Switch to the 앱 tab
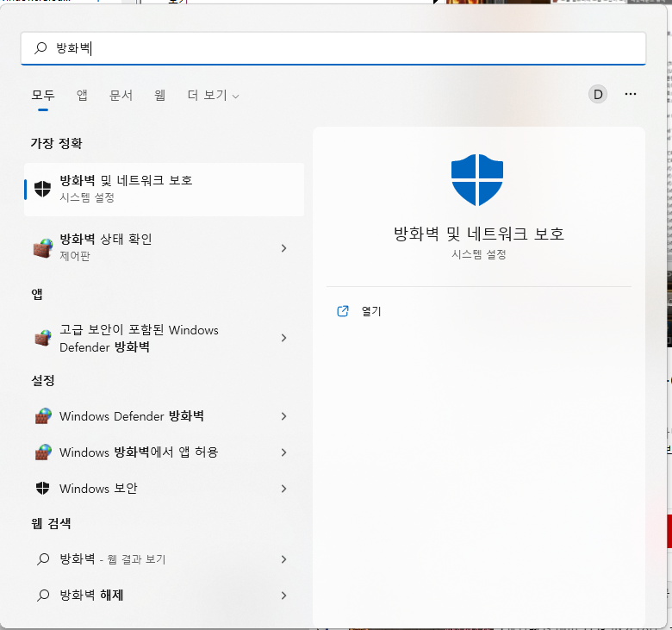This screenshot has width=672, height=630. [82, 95]
